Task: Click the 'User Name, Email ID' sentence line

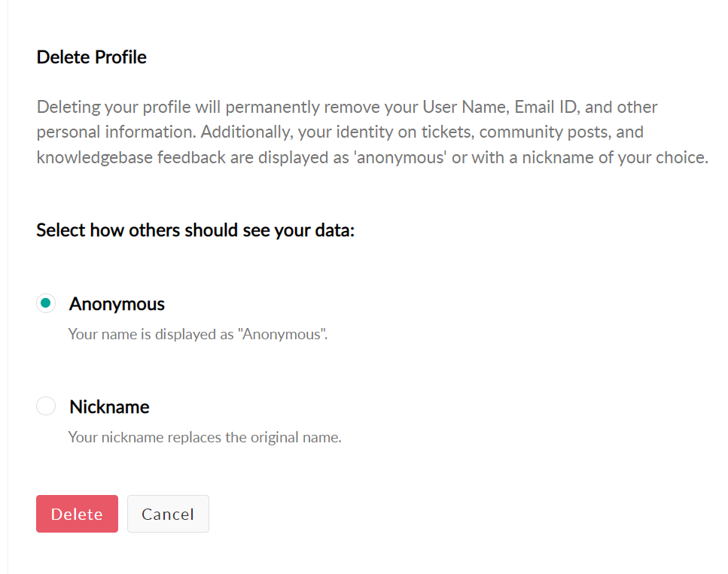Action: pos(347,107)
